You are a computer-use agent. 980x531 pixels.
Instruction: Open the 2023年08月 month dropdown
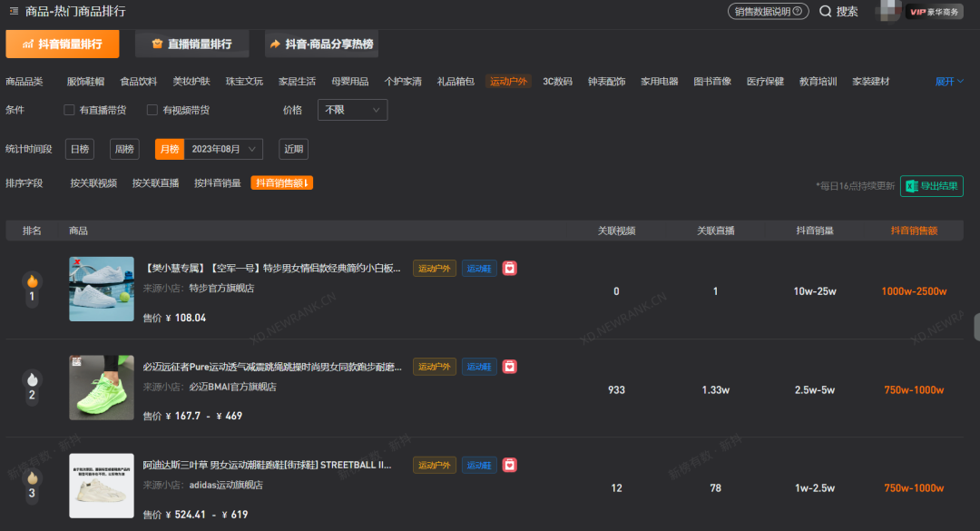(x=223, y=149)
